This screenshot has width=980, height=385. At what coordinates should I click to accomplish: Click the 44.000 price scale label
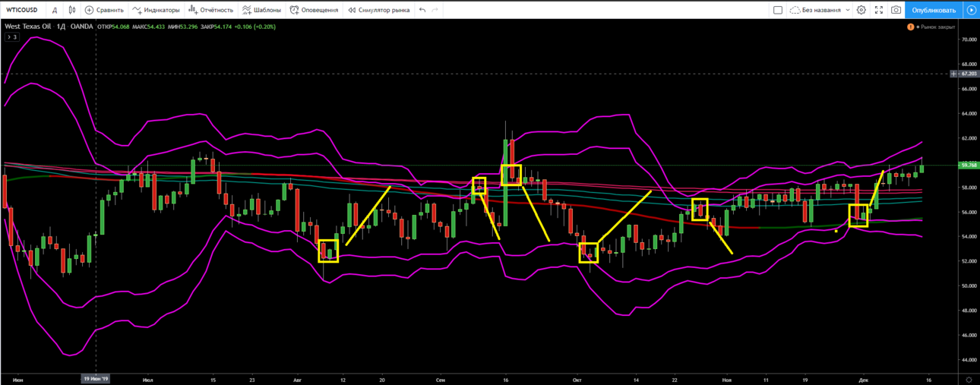pyautogui.click(x=968, y=360)
